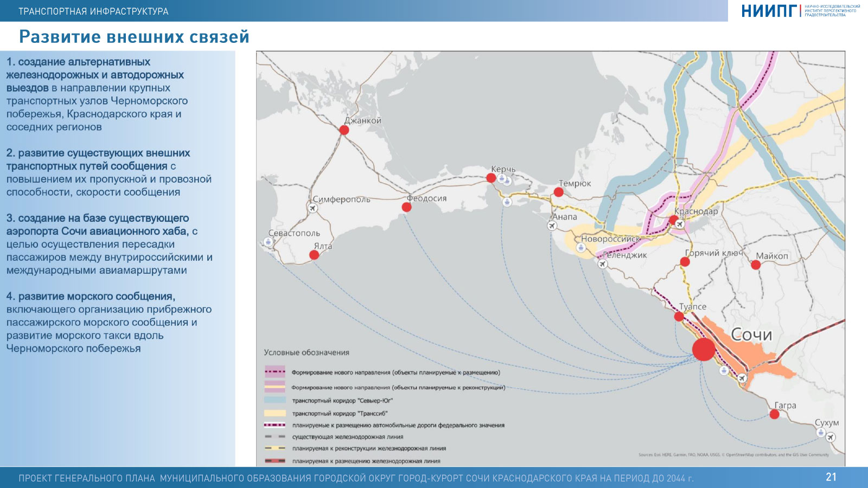Viewport: 868px width, 488px height.
Task: Click the red marker at Майкоп
Action: 756,265
